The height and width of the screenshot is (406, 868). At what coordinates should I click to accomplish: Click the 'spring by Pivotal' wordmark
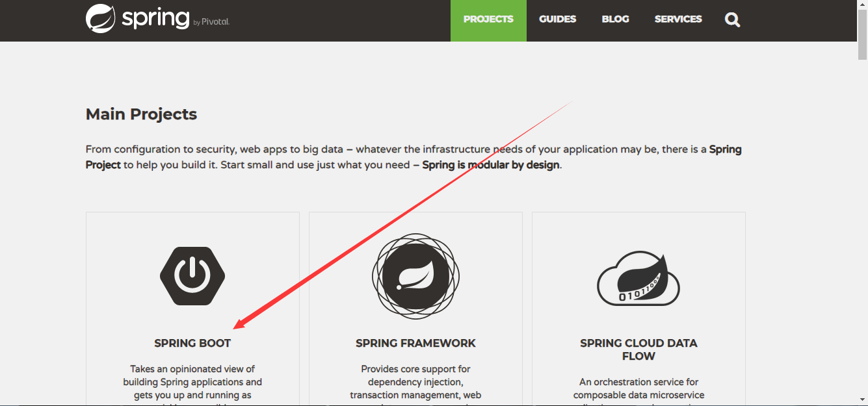click(x=176, y=19)
